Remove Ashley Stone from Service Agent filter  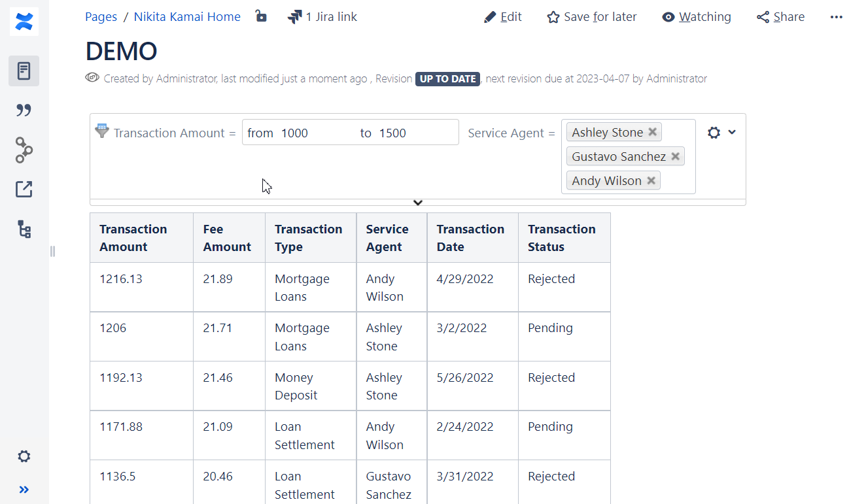point(652,132)
